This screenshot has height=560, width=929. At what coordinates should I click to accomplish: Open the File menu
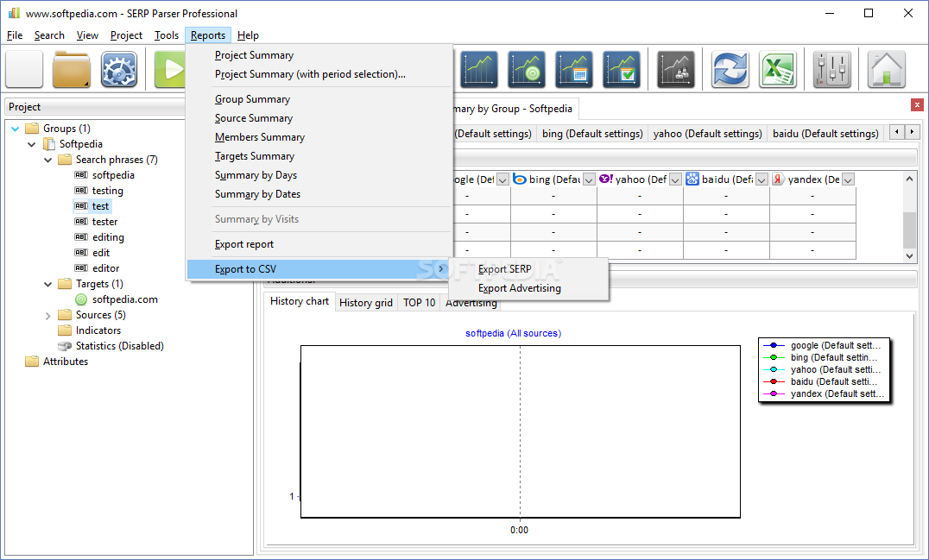click(x=15, y=35)
